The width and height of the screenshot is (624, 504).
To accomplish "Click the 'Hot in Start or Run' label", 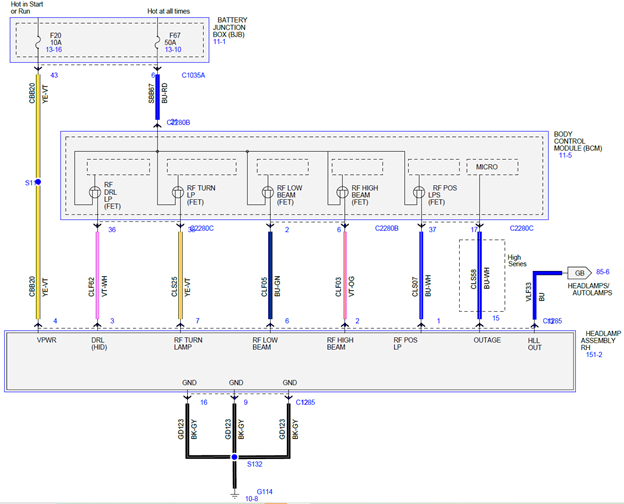I will tap(26, 8).
